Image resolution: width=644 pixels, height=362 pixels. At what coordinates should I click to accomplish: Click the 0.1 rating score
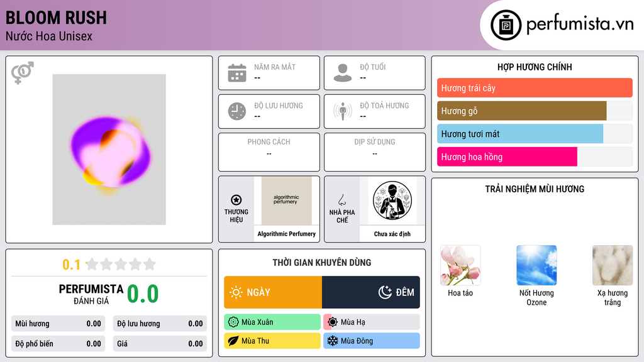click(x=72, y=265)
